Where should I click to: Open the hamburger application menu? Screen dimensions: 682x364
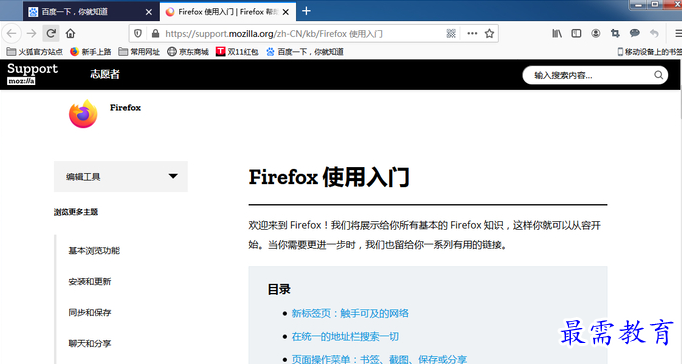pyautogui.click(x=678, y=33)
